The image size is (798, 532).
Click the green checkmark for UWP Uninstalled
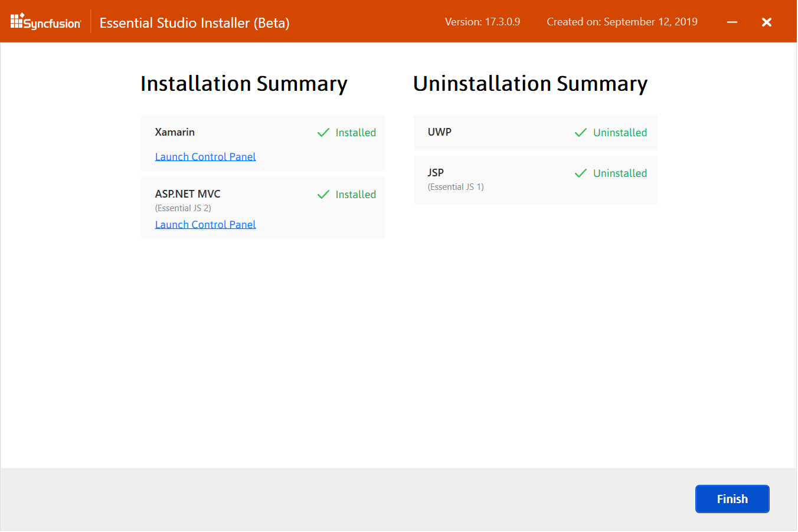click(580, 133)
